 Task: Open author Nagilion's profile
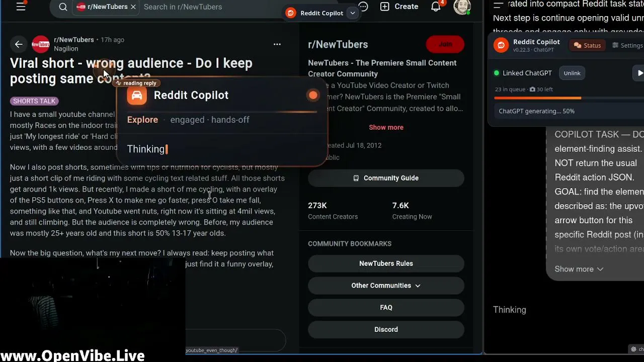tap(66, 49)
